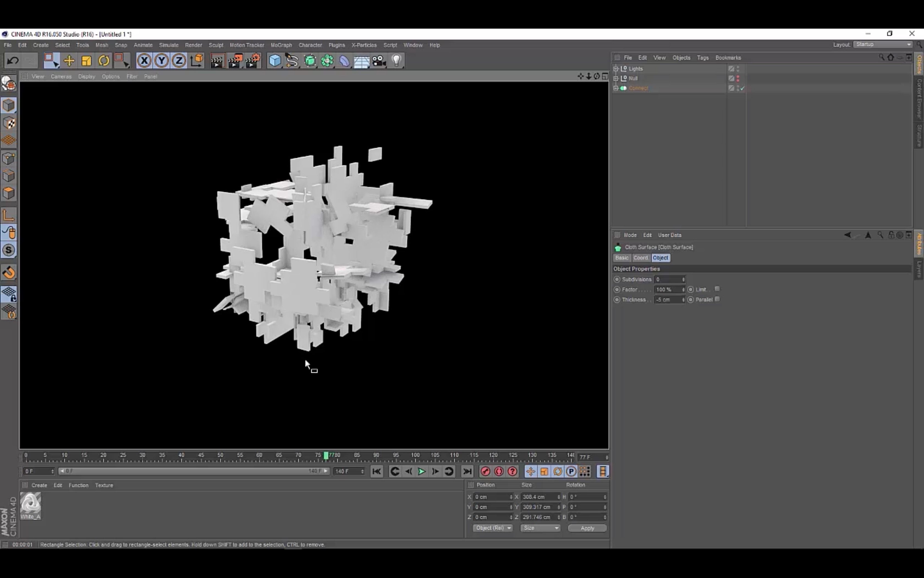Open the Simulate menu
The height and width of the screenshot is (578, 924).
[x=169, y=45]
